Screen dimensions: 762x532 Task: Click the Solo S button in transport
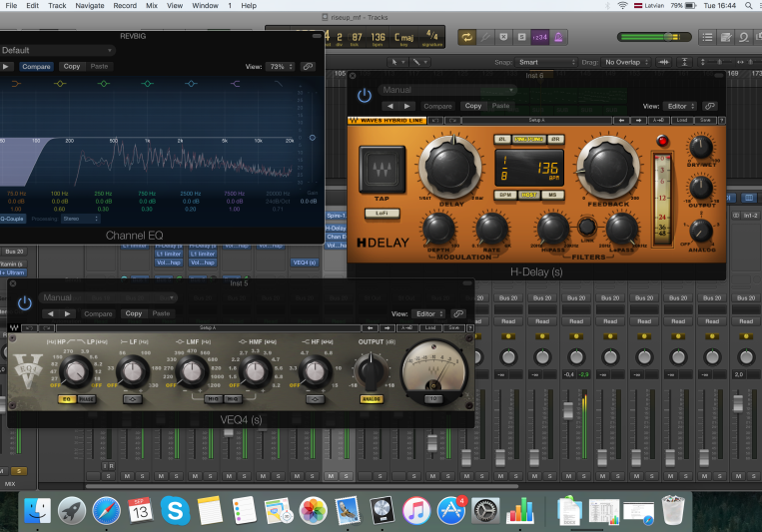tap(521, 37)
